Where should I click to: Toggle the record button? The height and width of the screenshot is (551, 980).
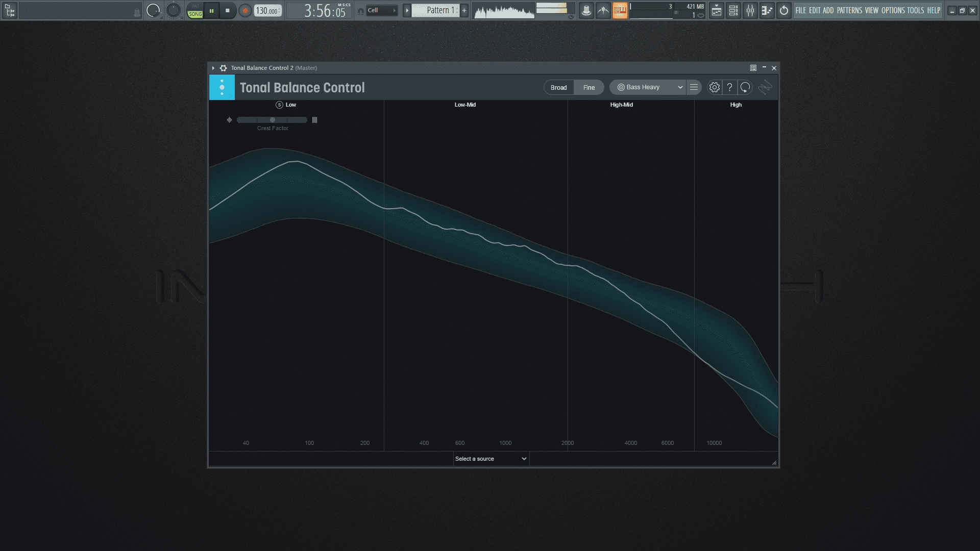pos(245,10)
